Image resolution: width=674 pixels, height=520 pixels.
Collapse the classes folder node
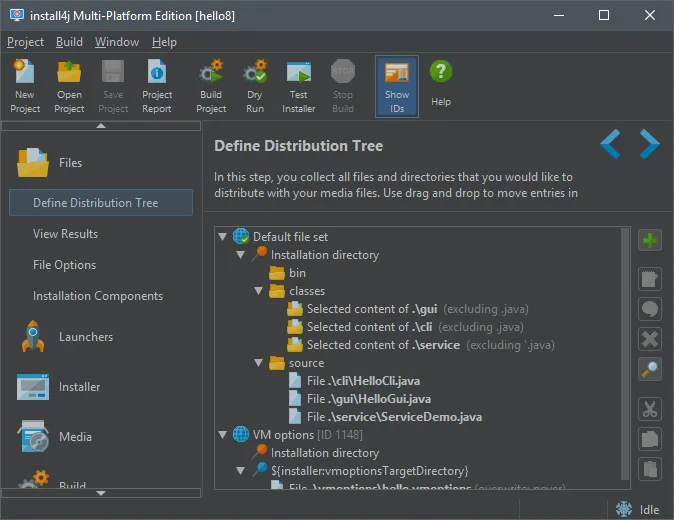[x=258, y=291]
